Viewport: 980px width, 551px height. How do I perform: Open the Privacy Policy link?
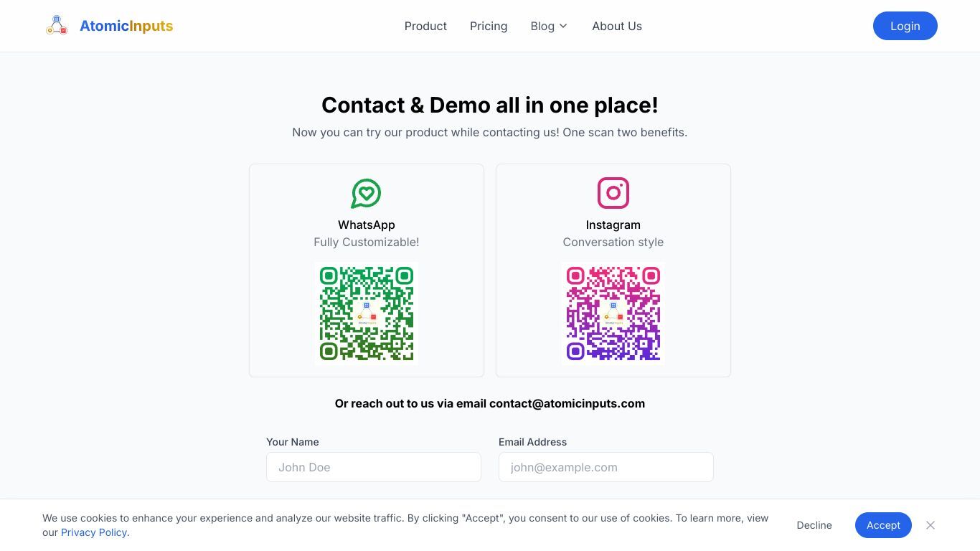point(94,532)
